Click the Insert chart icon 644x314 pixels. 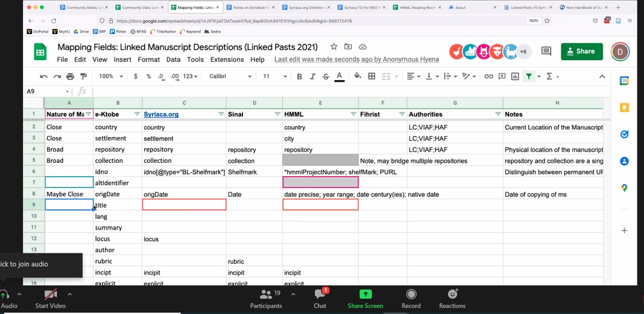[515, 76]
